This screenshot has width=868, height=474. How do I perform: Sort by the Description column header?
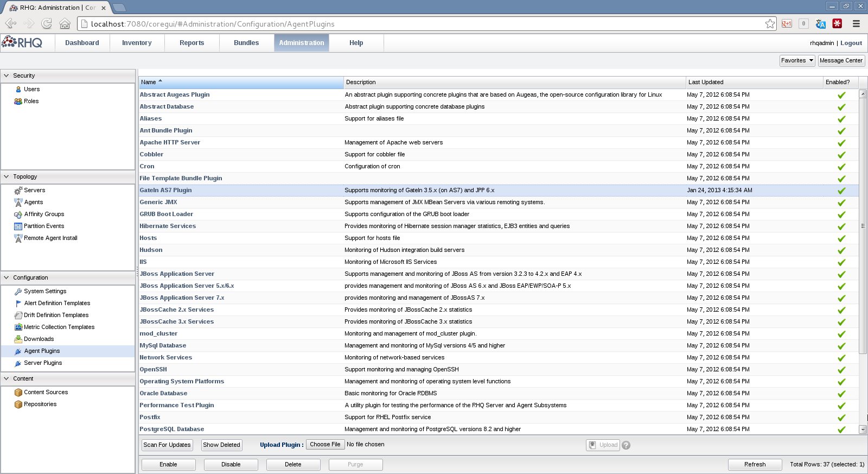coord(515,82)
